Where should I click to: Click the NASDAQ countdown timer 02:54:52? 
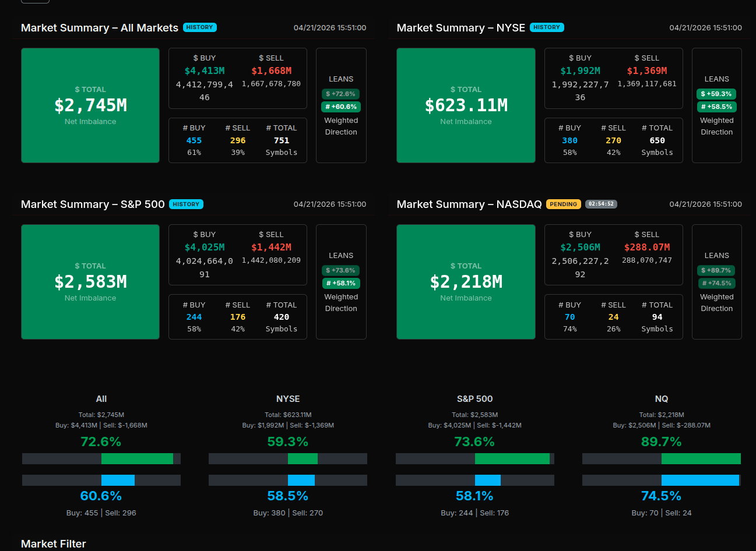(x=600, y=204)
